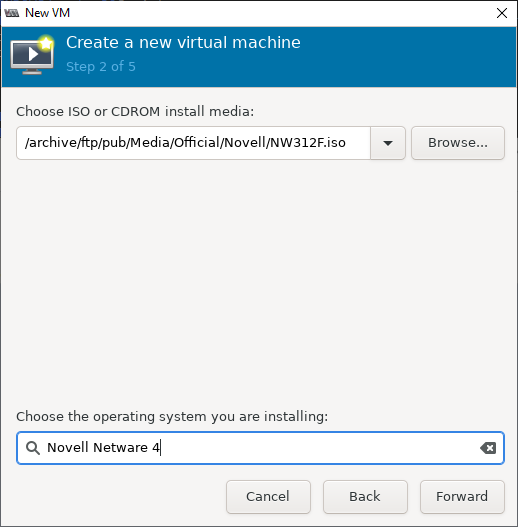The width and height of the screenshot is (518, 527).
Task: Proceed with the Forward button
Action: click(x=462, y=496)
